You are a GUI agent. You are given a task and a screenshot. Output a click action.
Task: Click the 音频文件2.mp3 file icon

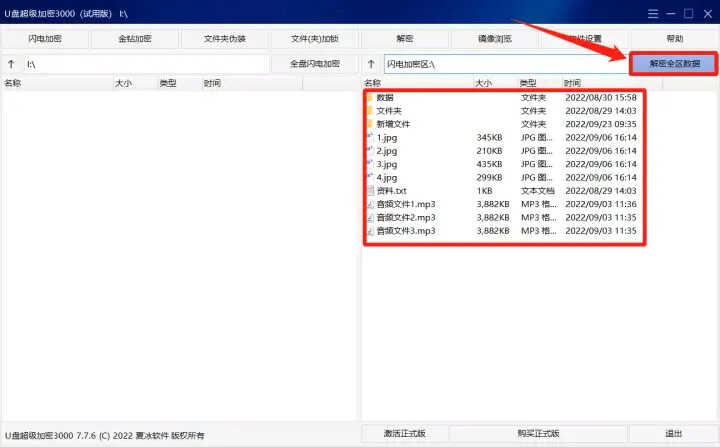point(371,217)
